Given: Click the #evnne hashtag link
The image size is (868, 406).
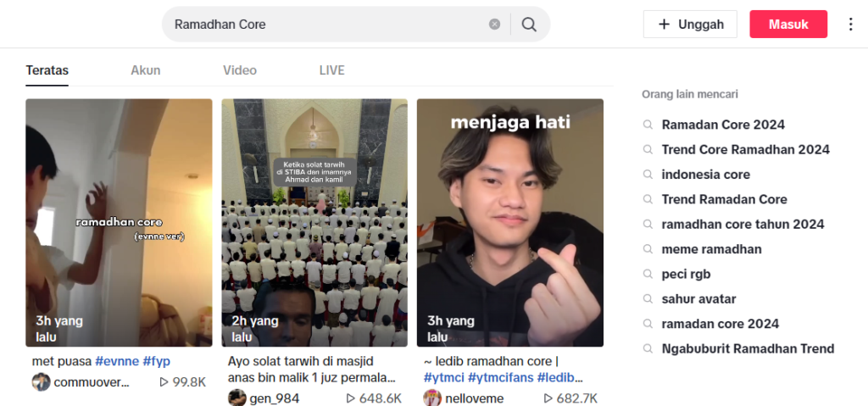Looking at the screenshot, I should pyautogui.click(x=117, y=362).
